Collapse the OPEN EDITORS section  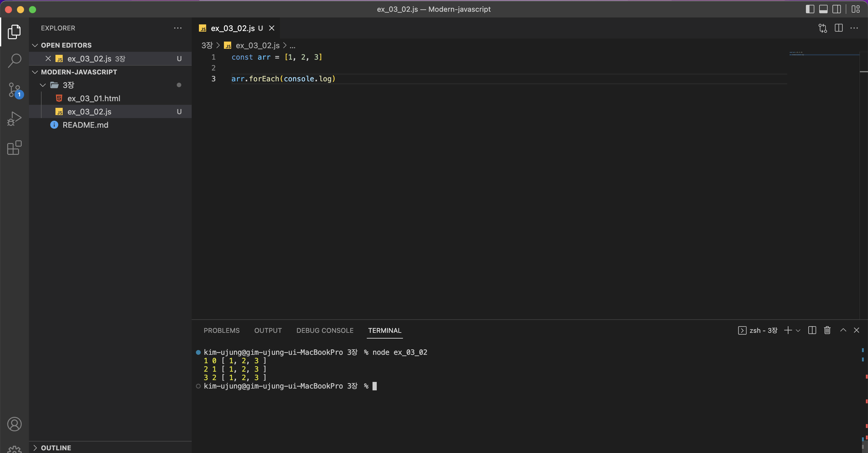pyautogui.click(x=35, y=45)
